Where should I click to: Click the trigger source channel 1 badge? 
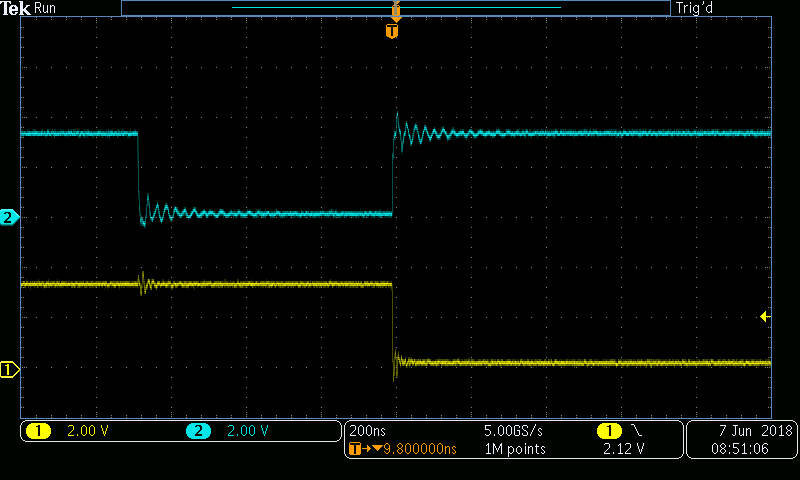click(607, 431)
